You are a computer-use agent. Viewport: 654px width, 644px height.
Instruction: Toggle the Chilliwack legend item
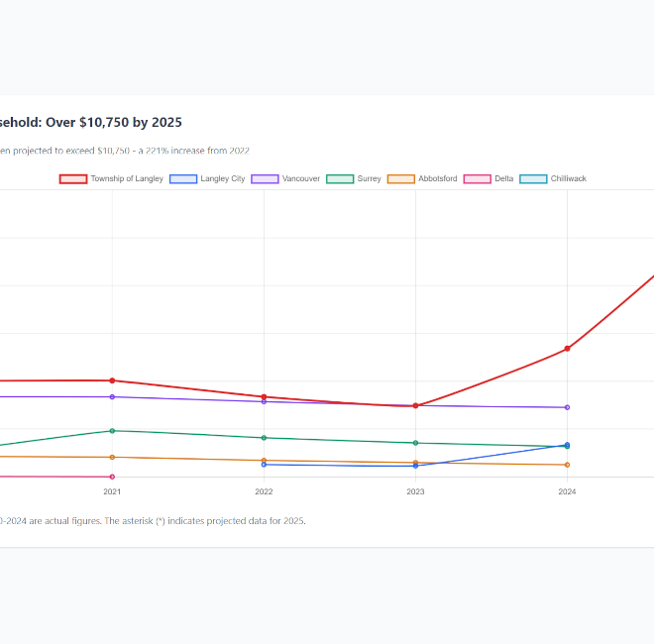(533, 179)
